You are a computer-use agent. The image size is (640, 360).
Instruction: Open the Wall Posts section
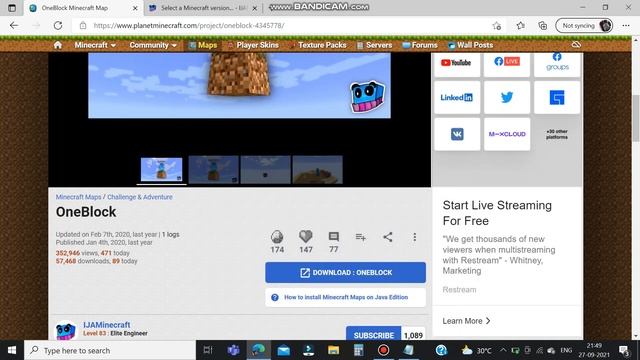(x=471, y=45)
